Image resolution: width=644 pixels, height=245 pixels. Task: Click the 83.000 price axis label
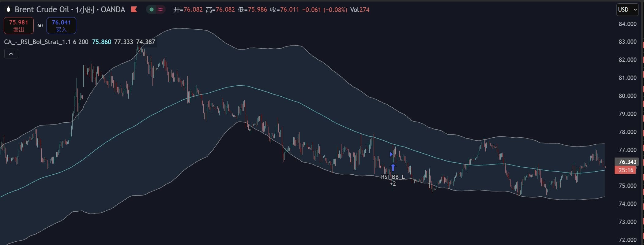pos(627,42)
